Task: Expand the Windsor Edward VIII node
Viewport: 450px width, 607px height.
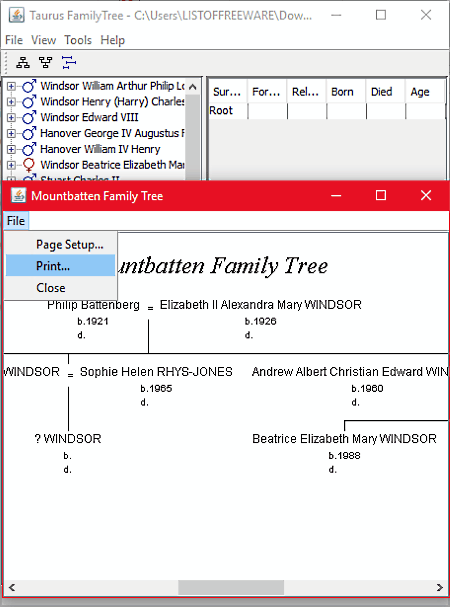Action: (x=11, y=117)
